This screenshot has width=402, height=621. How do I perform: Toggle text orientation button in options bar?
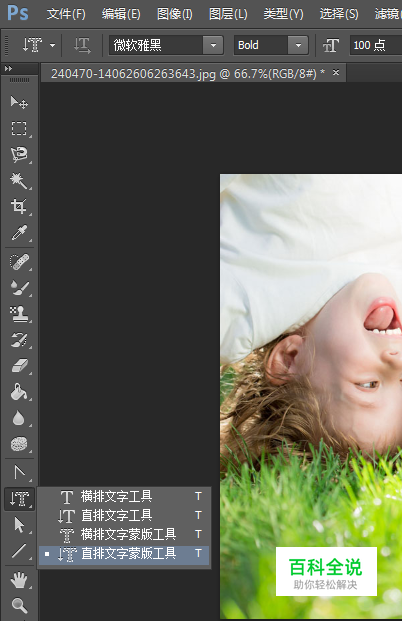tap(82, 45)
